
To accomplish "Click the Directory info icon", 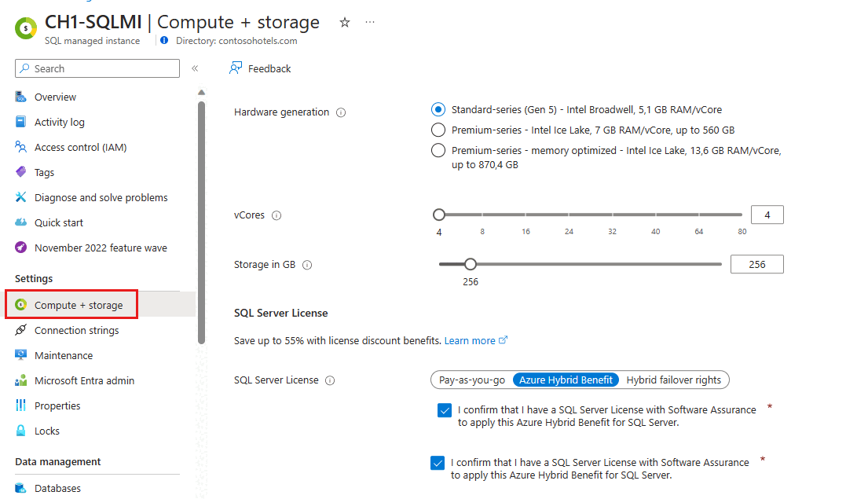I will click(164, 40).
